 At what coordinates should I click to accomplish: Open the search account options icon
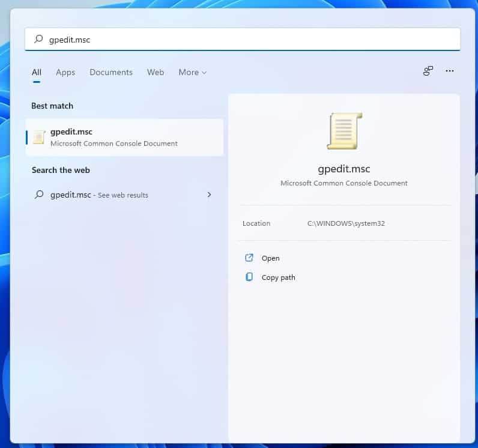pyautogui.click(x=428, y=71)
